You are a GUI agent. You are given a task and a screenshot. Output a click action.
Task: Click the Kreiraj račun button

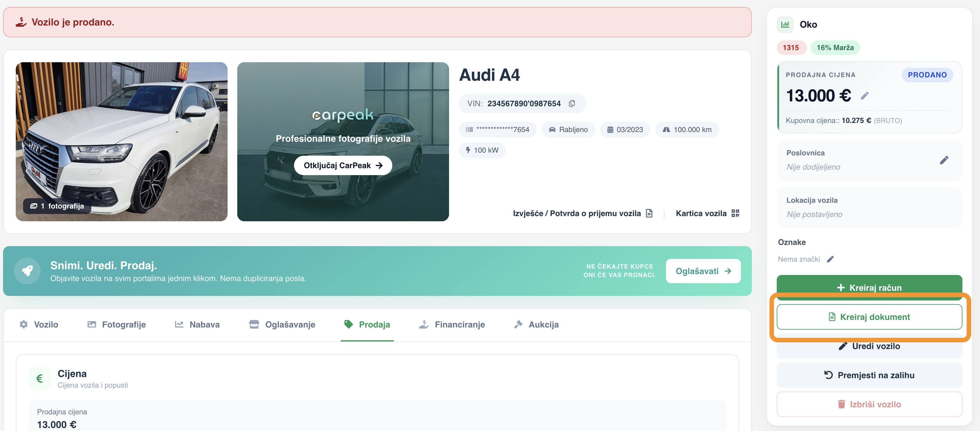click(869, 287)
